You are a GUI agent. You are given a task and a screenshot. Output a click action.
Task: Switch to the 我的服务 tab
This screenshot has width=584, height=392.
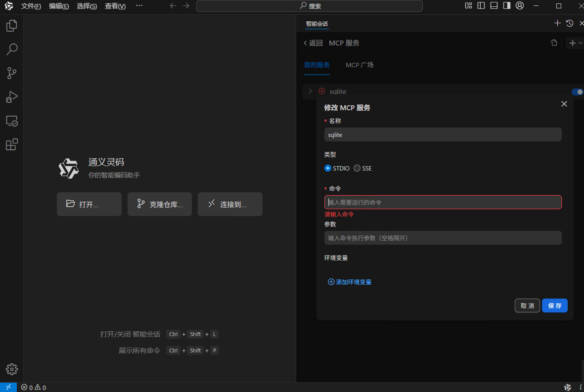coord(316,65)
